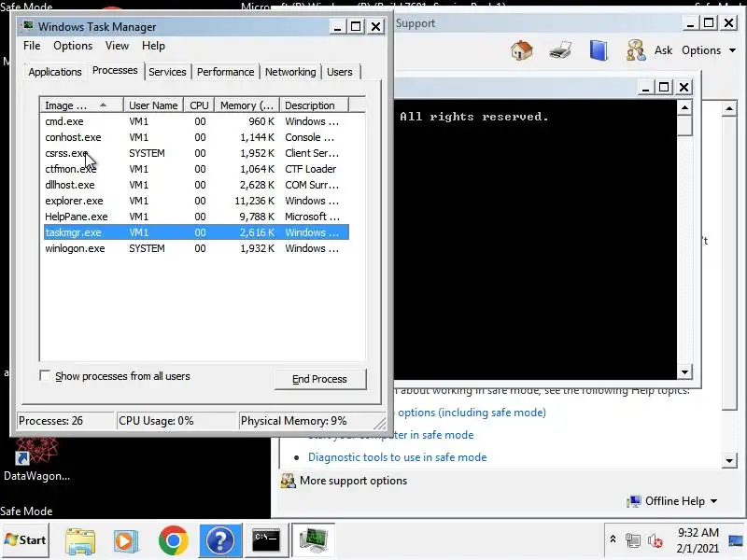Open Windows Explorer from the taskbar
The width and height of the screenshot is (747, 560).
80,540
